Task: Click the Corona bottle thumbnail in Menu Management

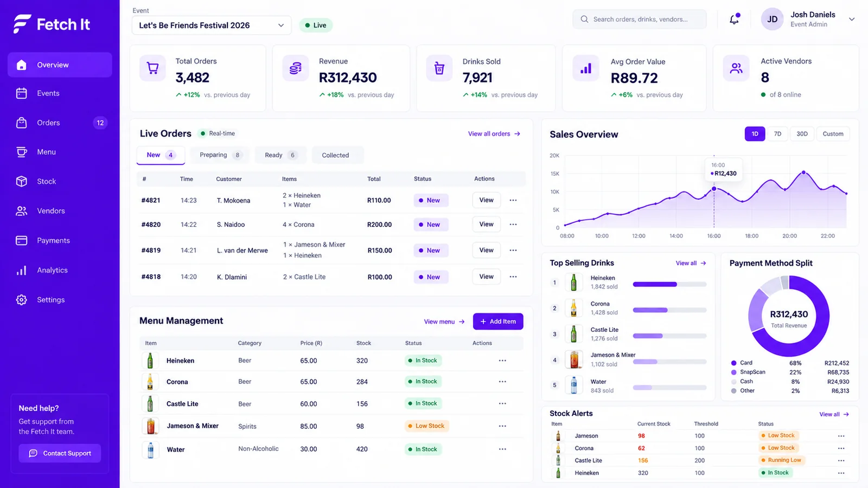Action: (x=150, y=382)
